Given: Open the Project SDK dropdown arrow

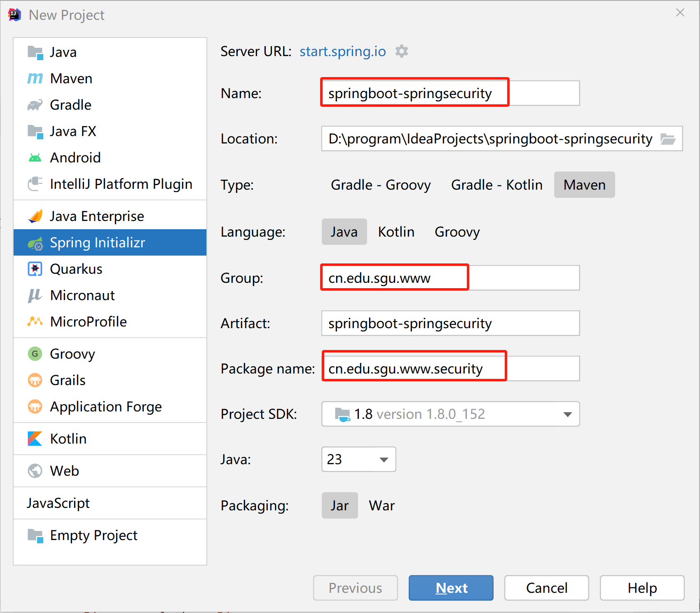Looking at the screenshot, I should tap(567, 414).
